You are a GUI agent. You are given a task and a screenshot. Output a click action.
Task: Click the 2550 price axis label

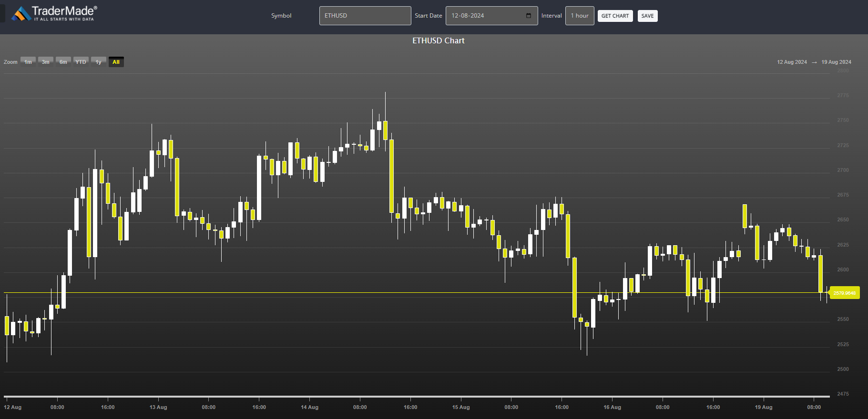point(843,319)
